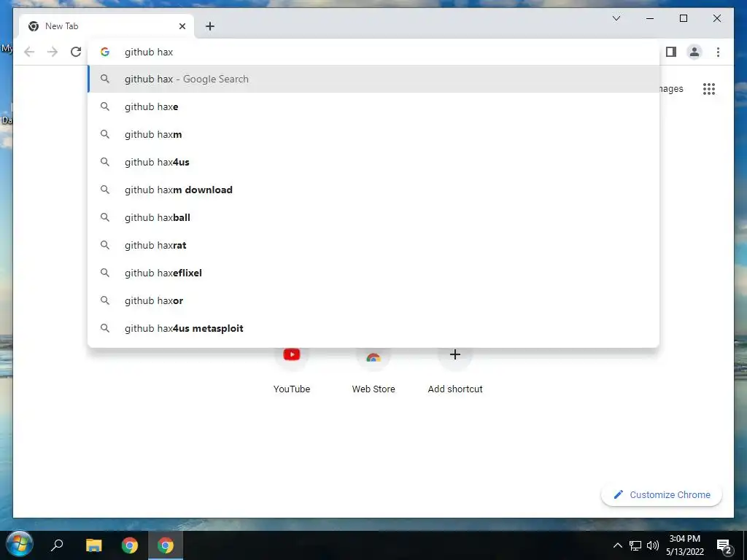This screenshot has width=747, height=560.
Task: Select the 'github haxor' suggestion
Action: 374,300
